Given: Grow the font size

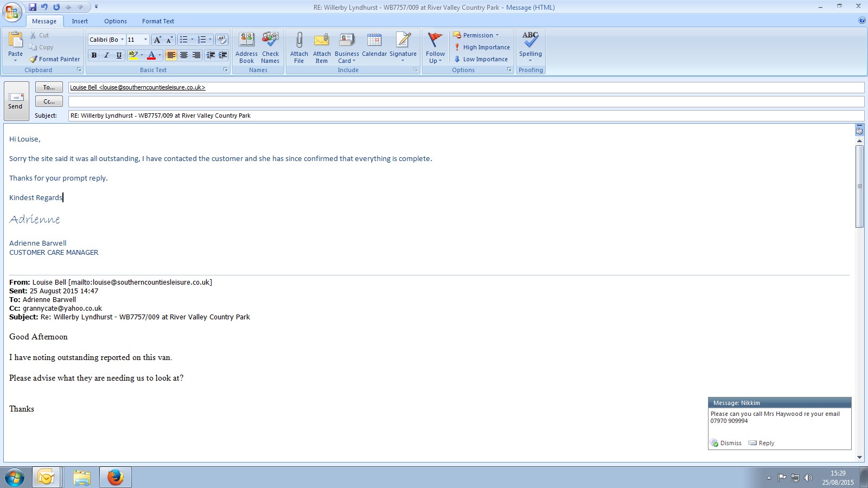Looking at the screenshot, I should coord(157,40).
